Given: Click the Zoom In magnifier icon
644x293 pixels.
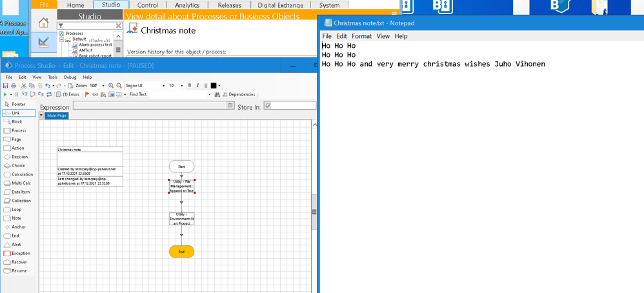Looking at the screenshot, I should click(x=111, y=85).
